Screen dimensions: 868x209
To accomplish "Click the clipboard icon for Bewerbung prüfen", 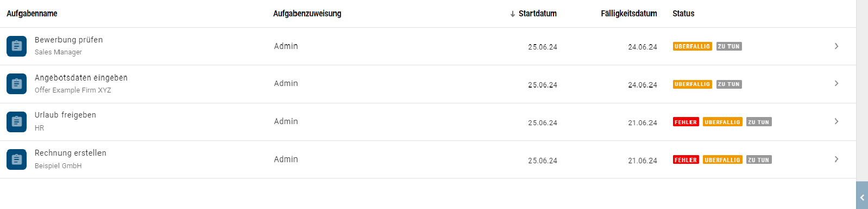I will 16,46.
